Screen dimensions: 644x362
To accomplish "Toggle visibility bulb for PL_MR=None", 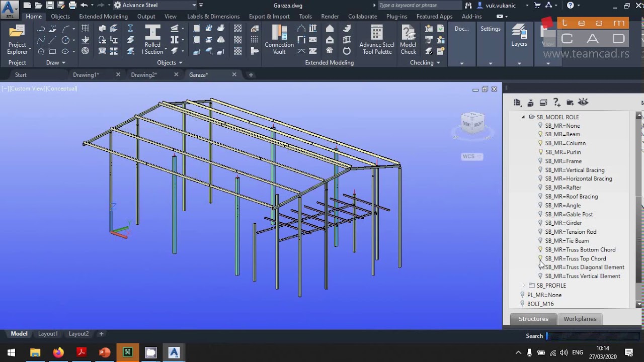I will [x=522, y=295].
